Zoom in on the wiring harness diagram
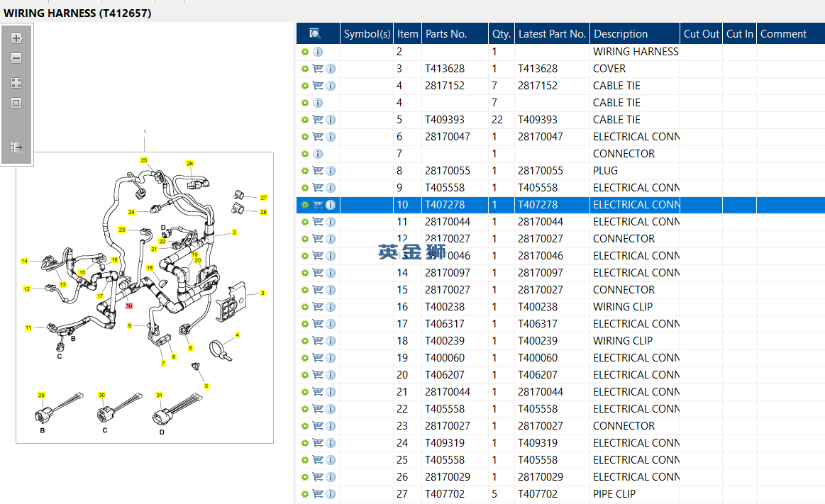The image size is (825, 504). pos(16,38)
